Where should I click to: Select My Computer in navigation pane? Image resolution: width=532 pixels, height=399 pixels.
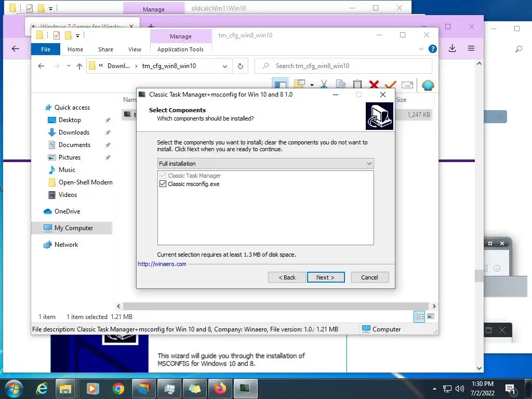click(72, 228)
